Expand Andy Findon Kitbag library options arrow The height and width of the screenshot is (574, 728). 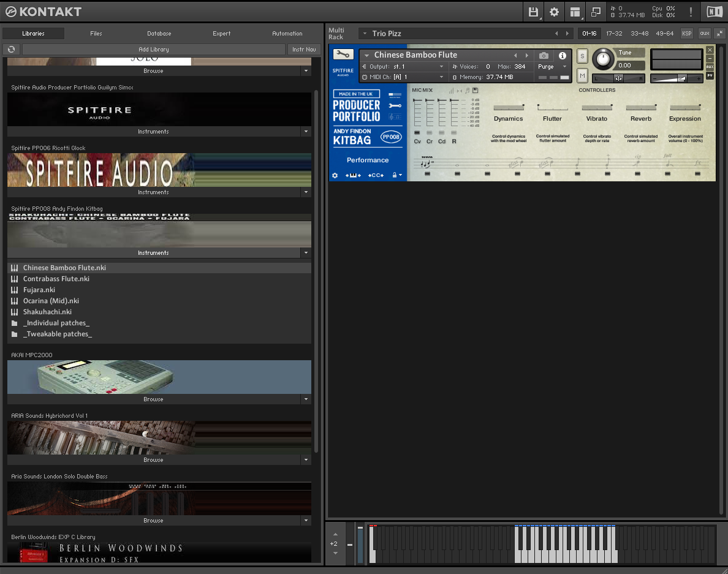tap(306, 253)
